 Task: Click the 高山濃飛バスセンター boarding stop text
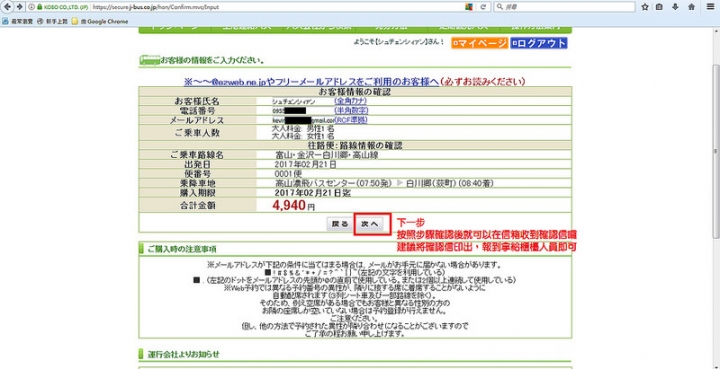pos(333,183)
